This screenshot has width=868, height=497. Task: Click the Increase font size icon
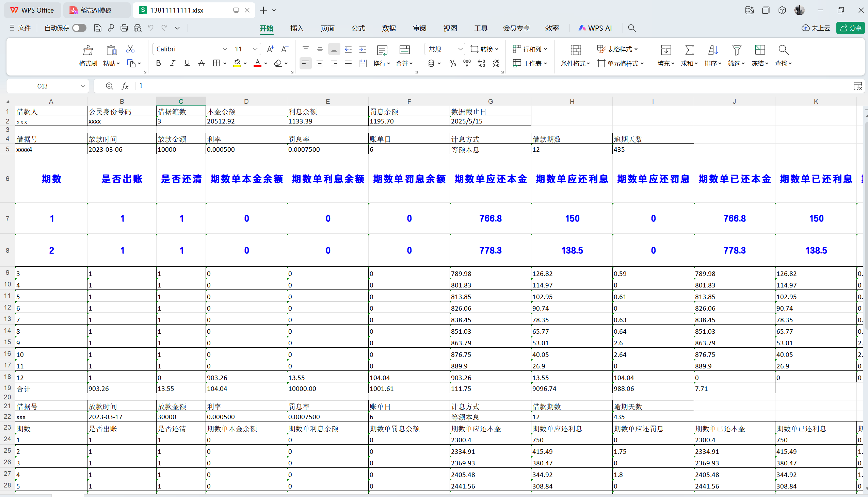click(270, 49)
